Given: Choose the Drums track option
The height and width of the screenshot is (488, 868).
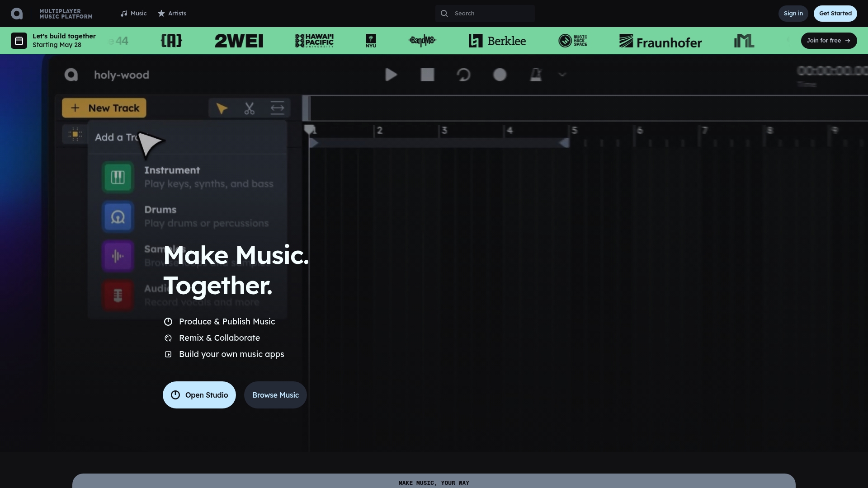Looking at the screenshot, I should 186,216.
